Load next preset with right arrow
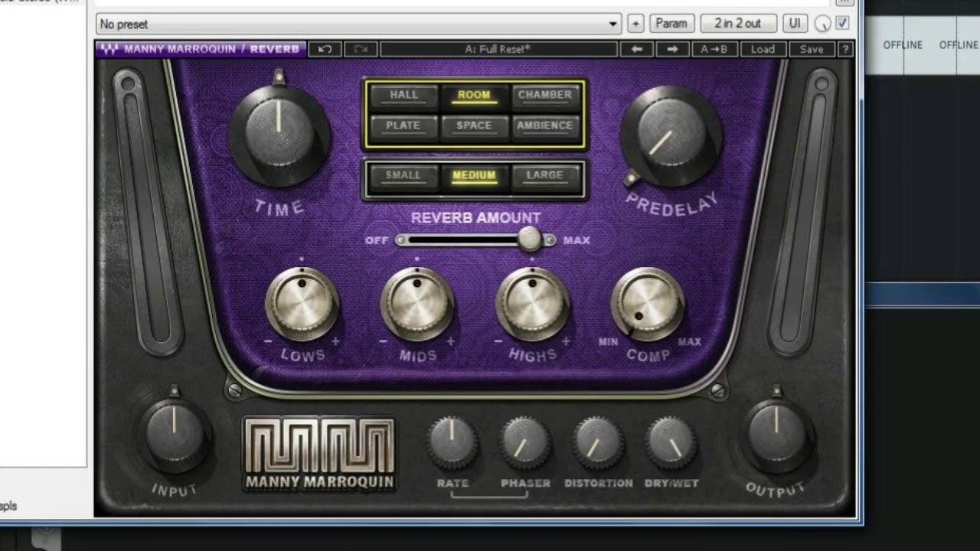The width and height of the screenshot is (980, 551). tap(672, 49)
